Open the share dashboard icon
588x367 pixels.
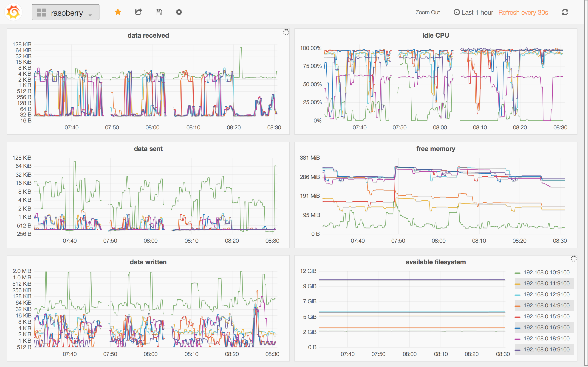139,12
